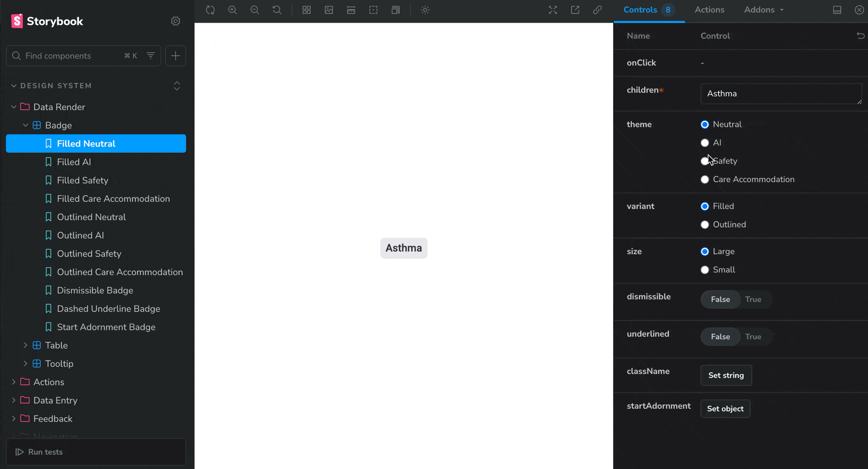The height and width of the screenshot is (469, 868).
Task: Toggle CSS outlines on the preview
Action: tap(374, 10)
